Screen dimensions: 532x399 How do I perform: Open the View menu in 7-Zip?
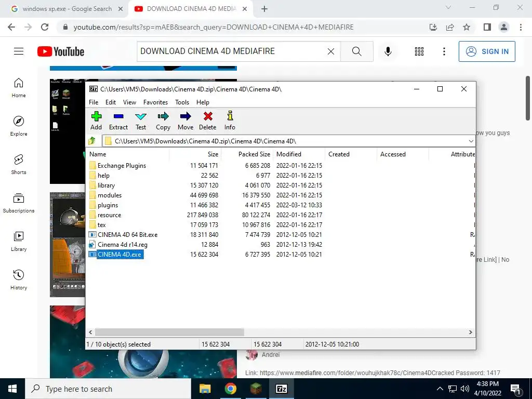tap(129, 102)
